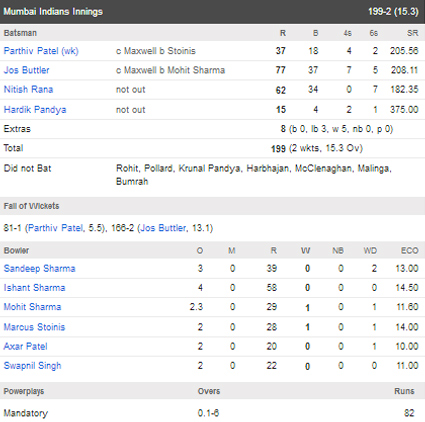Click the Powerplays section header

(24, 391)
